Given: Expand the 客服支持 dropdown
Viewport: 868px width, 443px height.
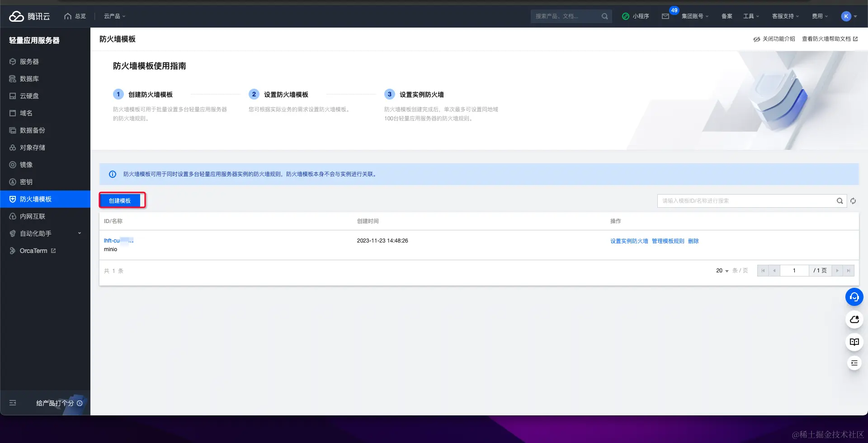Looking at the screenshot, I should pos(786,16).
